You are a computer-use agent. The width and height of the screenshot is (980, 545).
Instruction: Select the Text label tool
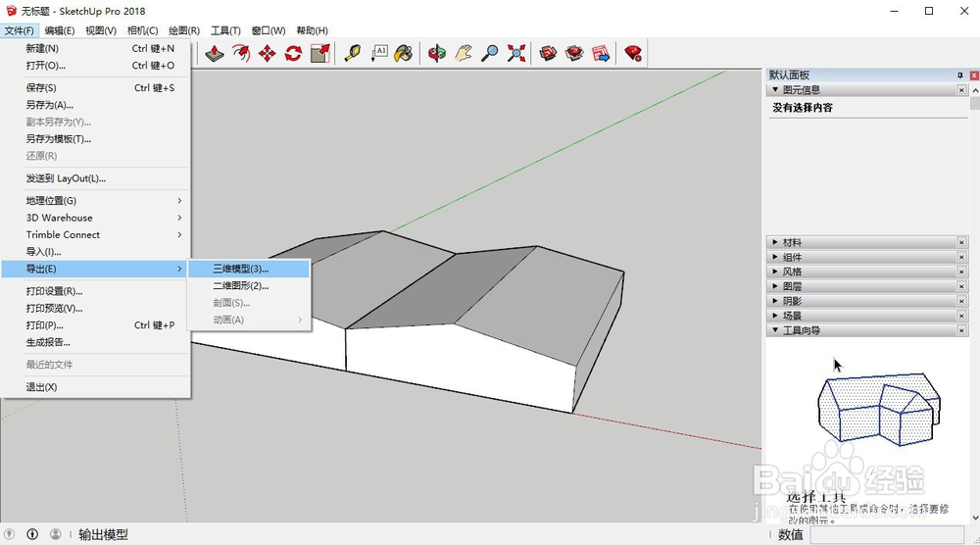tap(378, 53)
